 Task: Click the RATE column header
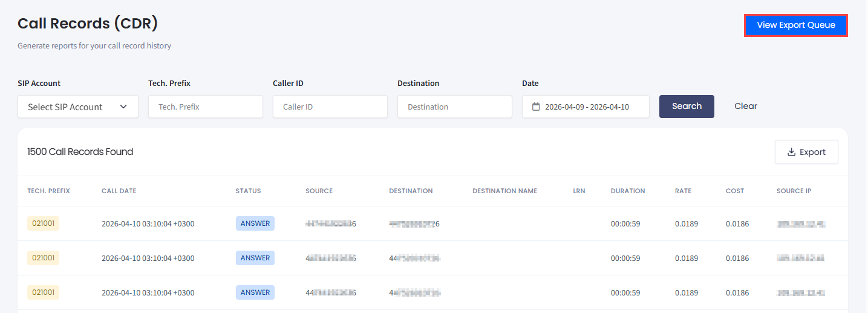683,191
